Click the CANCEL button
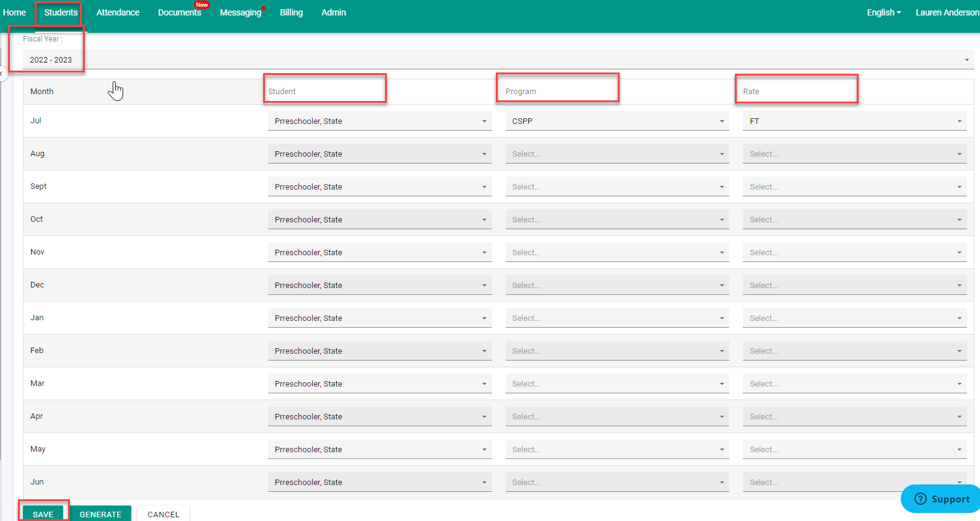Image resolution: width=980 pixels, height=521 pixels. (x=163, y=514)
